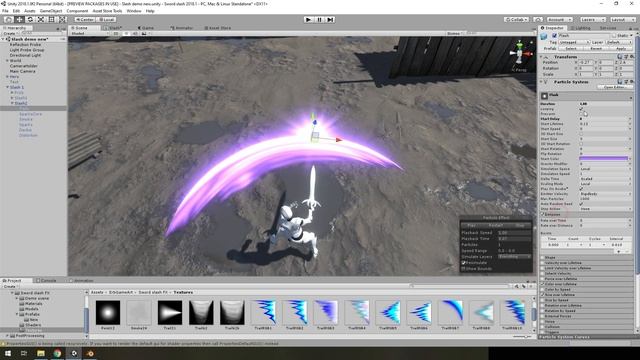Enable the Shape module checkbox

[542, 258]
